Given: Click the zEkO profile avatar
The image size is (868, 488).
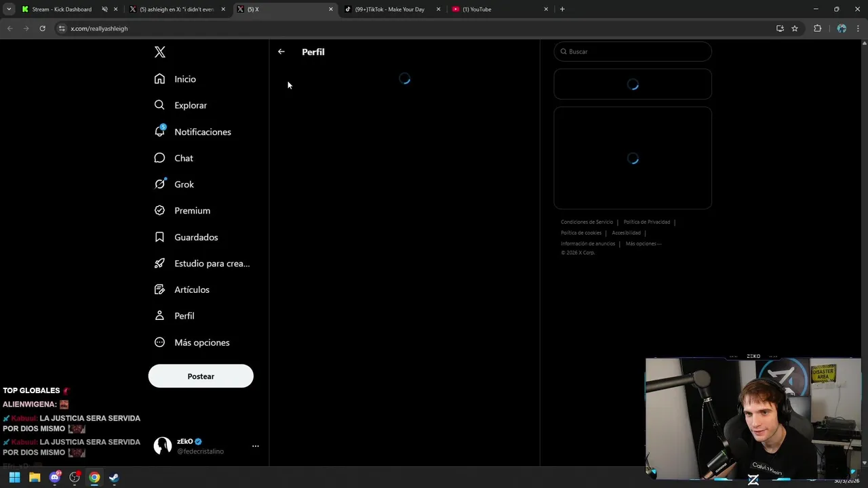Looking at the screenshot, I should coord(163,445).
